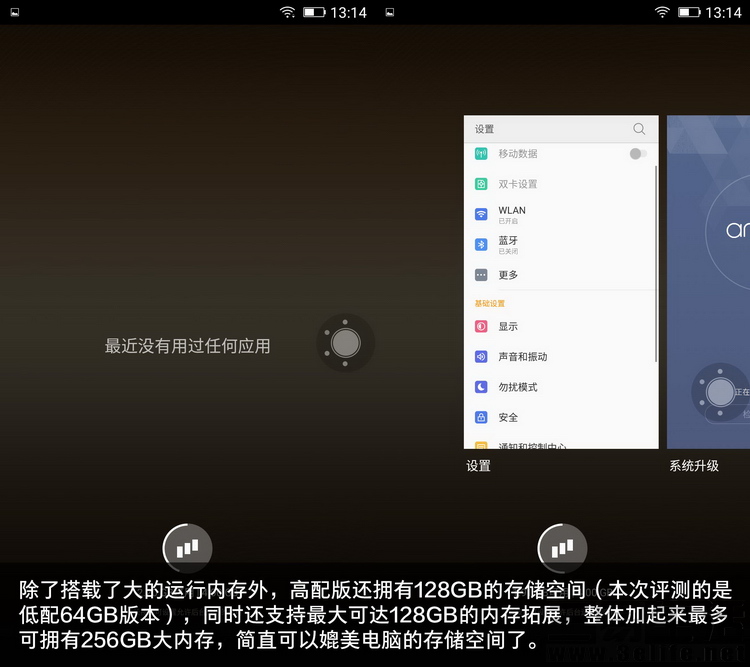Click the 勿扰模式 moon icon
750x667 pixels.
coord(481,387)
